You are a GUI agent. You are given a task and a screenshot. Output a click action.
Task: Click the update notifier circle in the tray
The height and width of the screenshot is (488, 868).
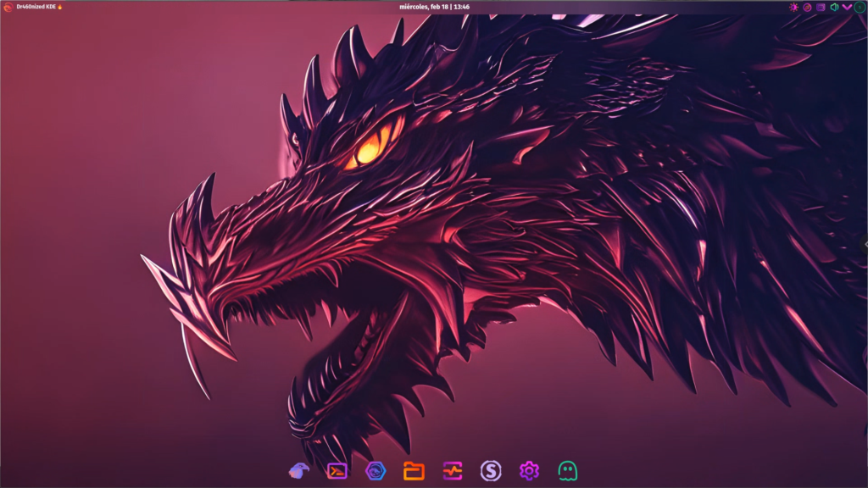pyautogui.click(x=806, y=7)
